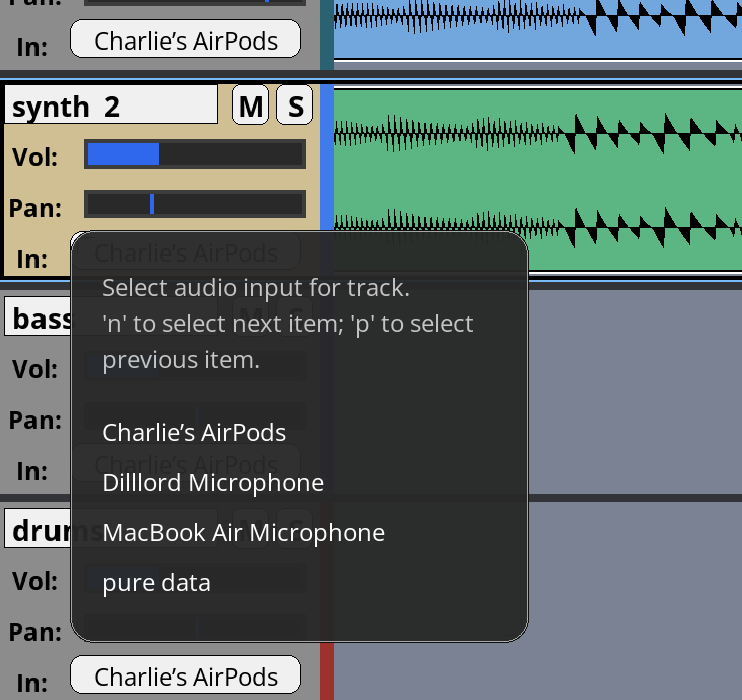Screen dimensions: 742x700
Task: Click the synth 2 blue track color bar
Action: click(x=327, y=158)
